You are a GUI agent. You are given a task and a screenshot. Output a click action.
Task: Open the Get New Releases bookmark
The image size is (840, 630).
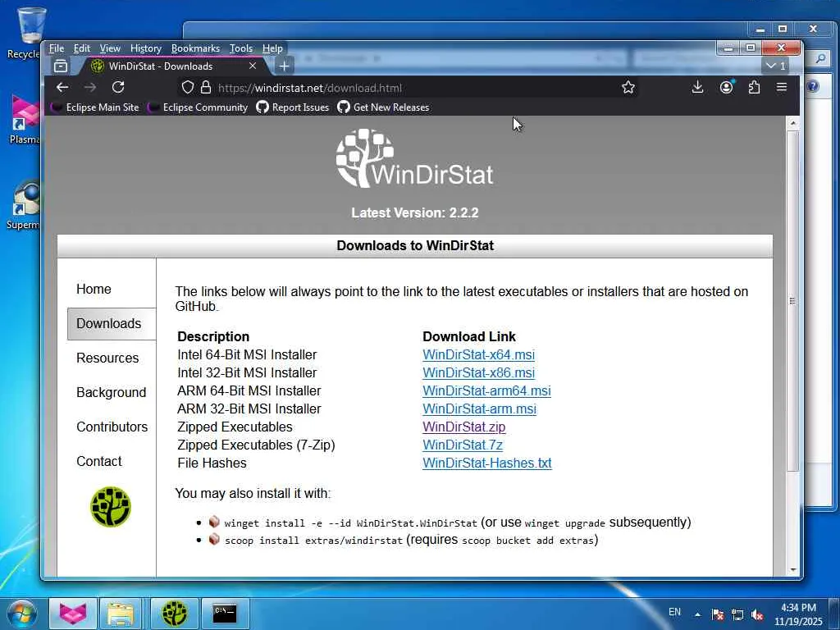(x=383, y=107)
